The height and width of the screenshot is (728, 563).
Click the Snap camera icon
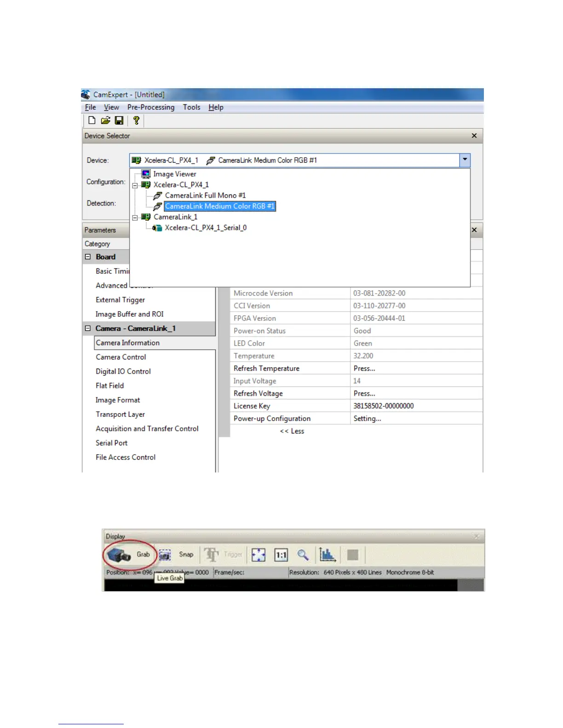165,555
